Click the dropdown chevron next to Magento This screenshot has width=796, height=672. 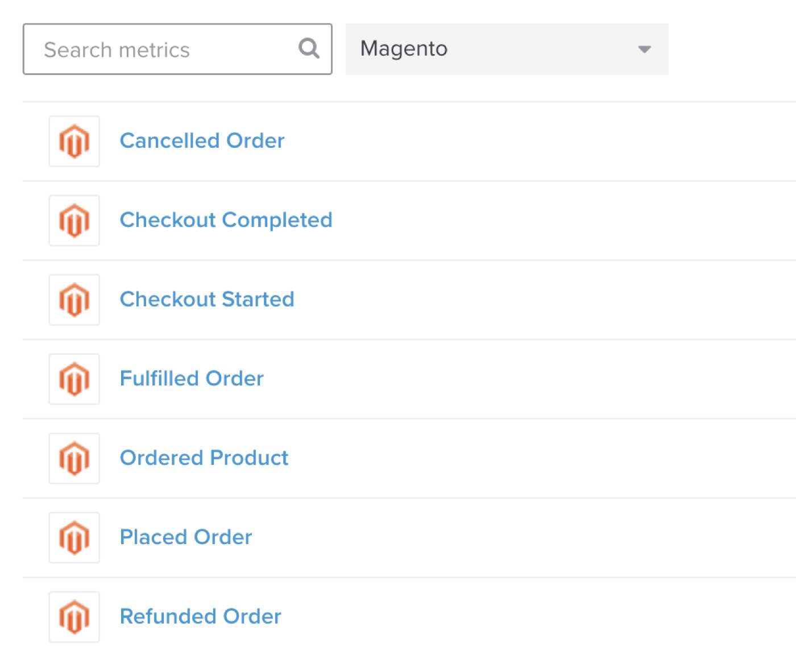click(x=644, y=49)
